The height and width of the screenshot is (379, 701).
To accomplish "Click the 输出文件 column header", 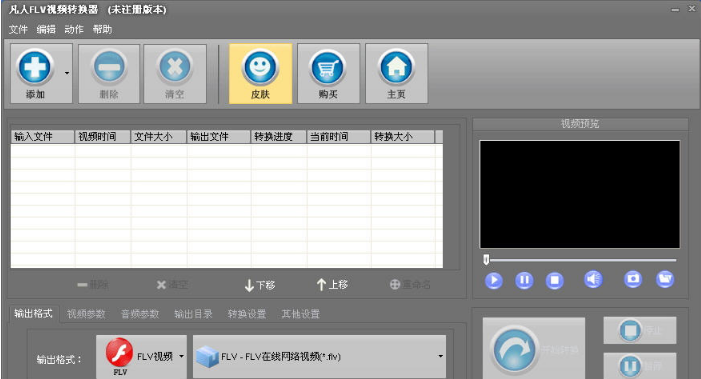I will pyautogui.click(x=219, y=137).
